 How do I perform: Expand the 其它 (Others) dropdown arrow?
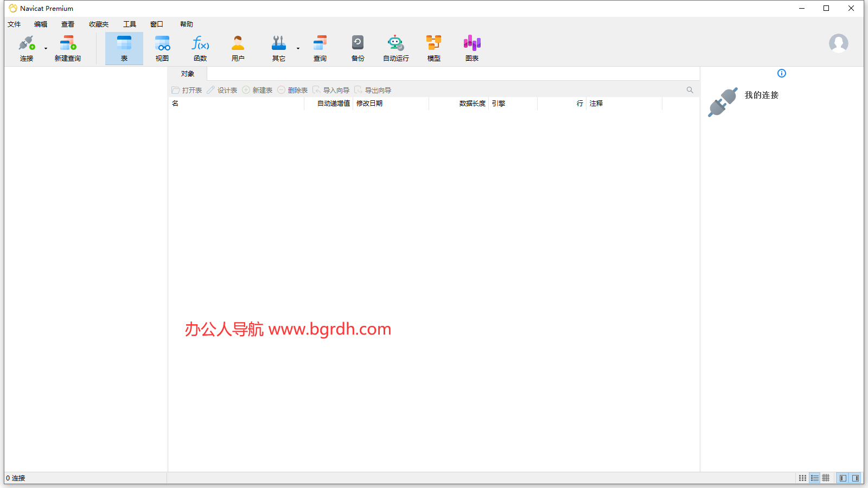pyautogui.click(x=298, y=49)
